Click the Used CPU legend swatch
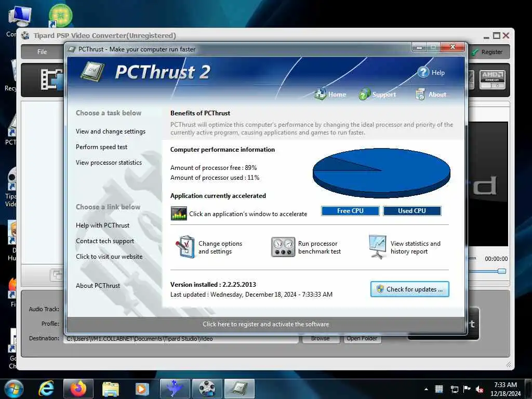Viewport: 532px width, 399px height. (x=412, y=211)
